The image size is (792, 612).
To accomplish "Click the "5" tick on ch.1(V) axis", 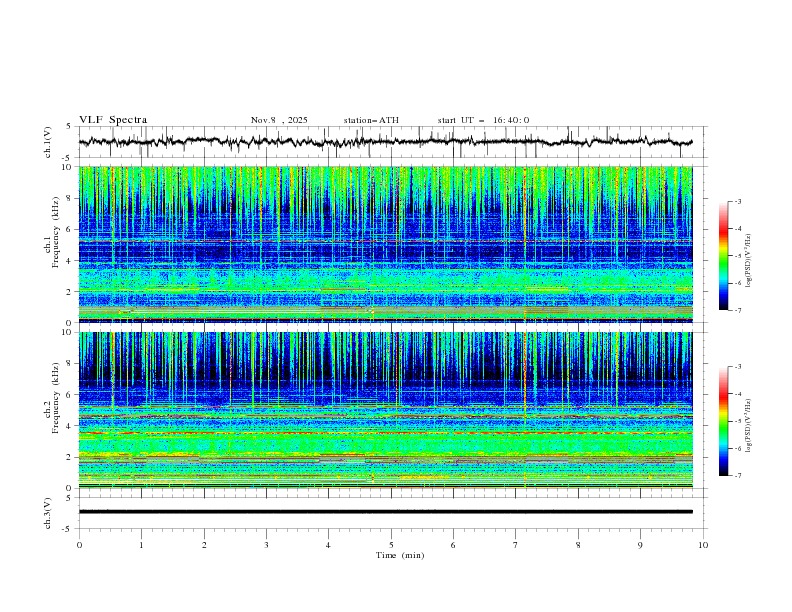I will click(69, 127).
